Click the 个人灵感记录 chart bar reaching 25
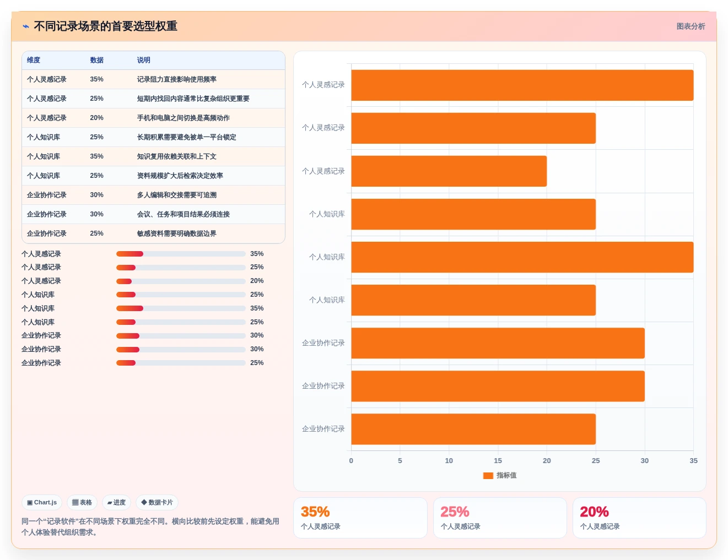The image size is (728, 560). coord(473,128)
